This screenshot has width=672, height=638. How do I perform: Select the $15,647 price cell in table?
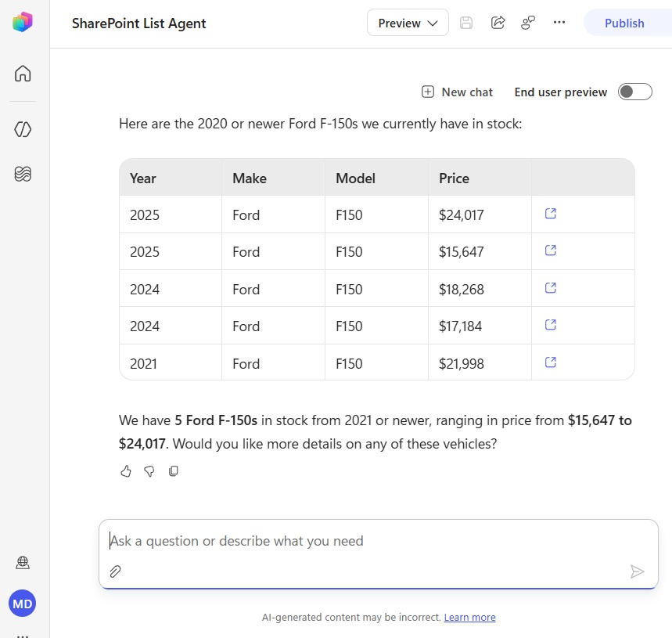pyautogui.click(x=480, y=252)
